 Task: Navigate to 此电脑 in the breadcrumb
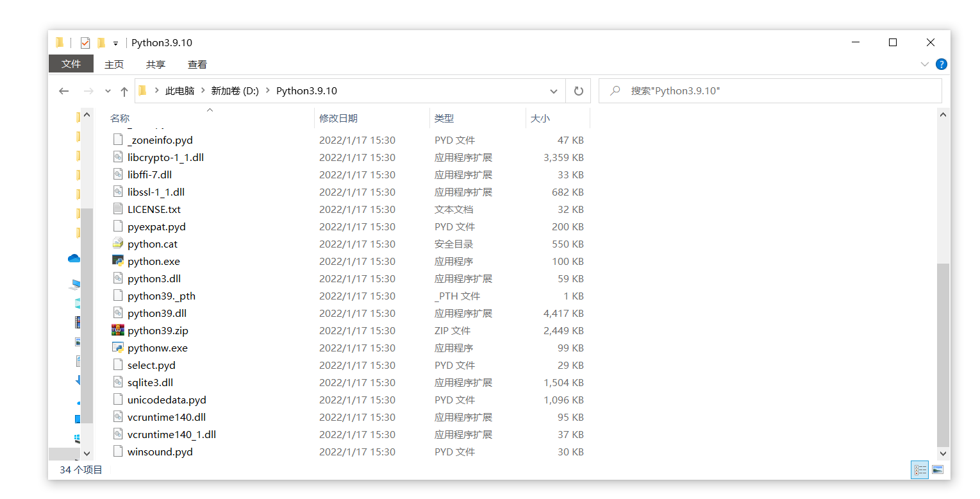click(x=179, y=91)
